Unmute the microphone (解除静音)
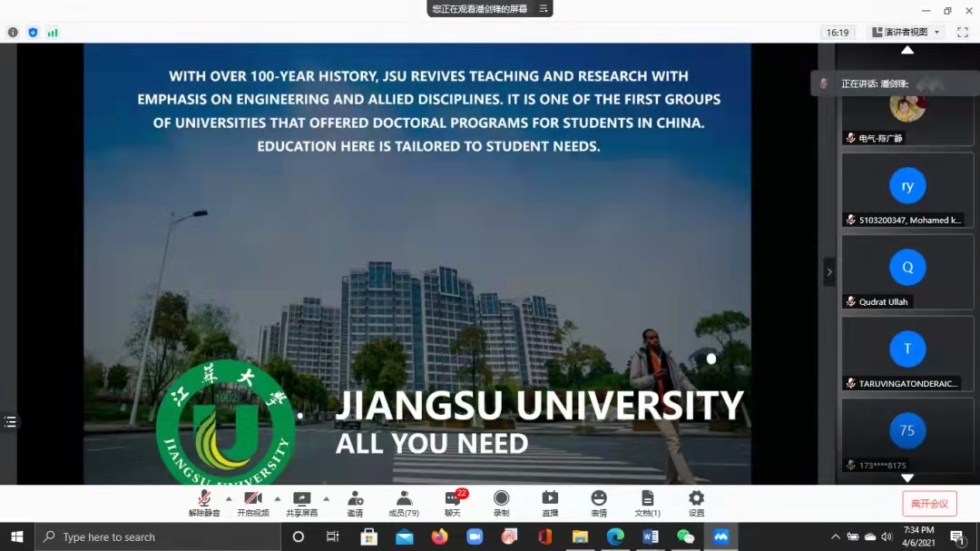This screenshot has height=551, width=980. (x=204, y=502)
